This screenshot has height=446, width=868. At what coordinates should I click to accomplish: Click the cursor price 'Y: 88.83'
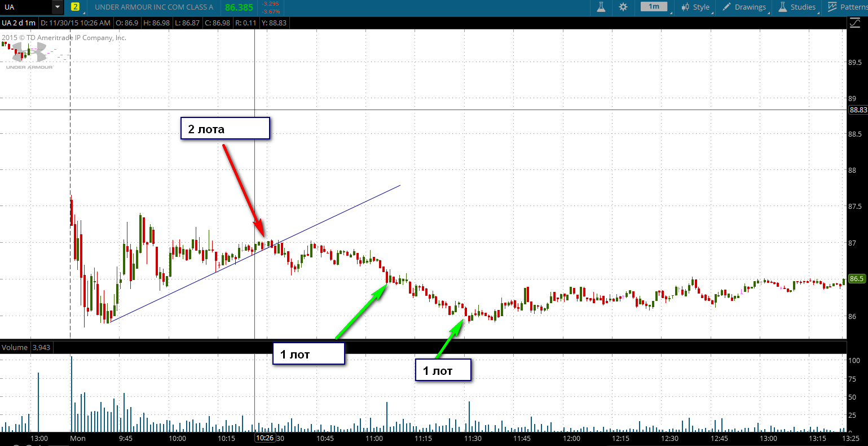point(274,23)
